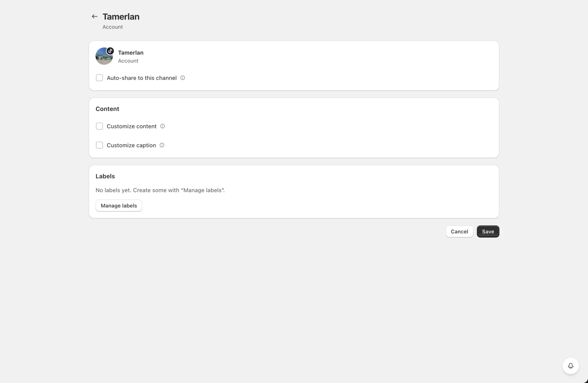Click the Tamerlan name in account card
The image size is (588, 383).
point(131,52)
